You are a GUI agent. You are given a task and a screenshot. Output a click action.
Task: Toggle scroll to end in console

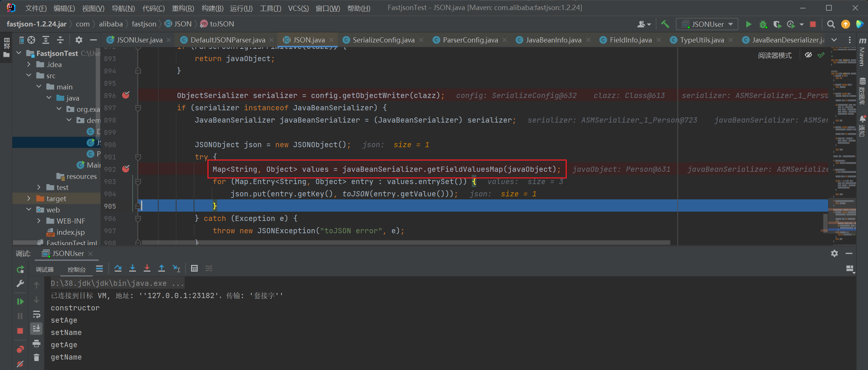tap(36, 328)
